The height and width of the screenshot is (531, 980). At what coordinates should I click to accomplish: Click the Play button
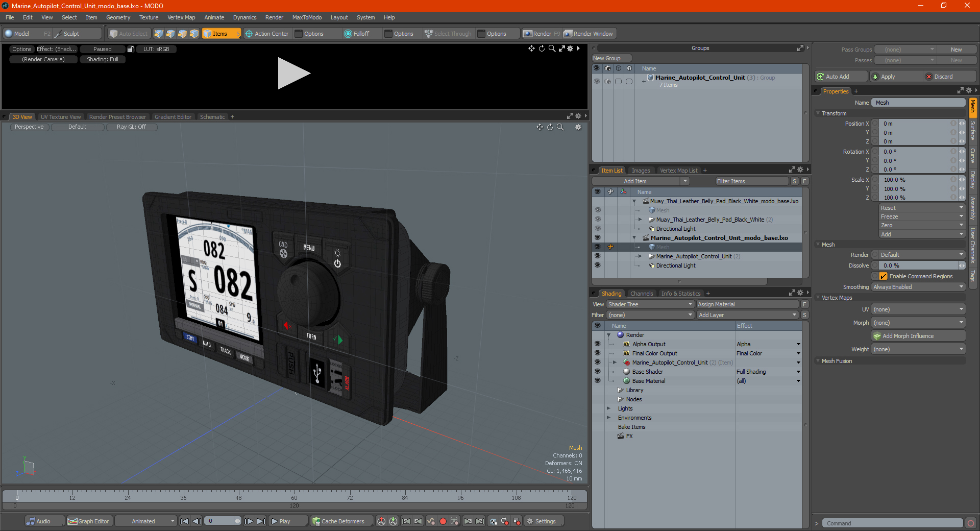click(287, 521)
